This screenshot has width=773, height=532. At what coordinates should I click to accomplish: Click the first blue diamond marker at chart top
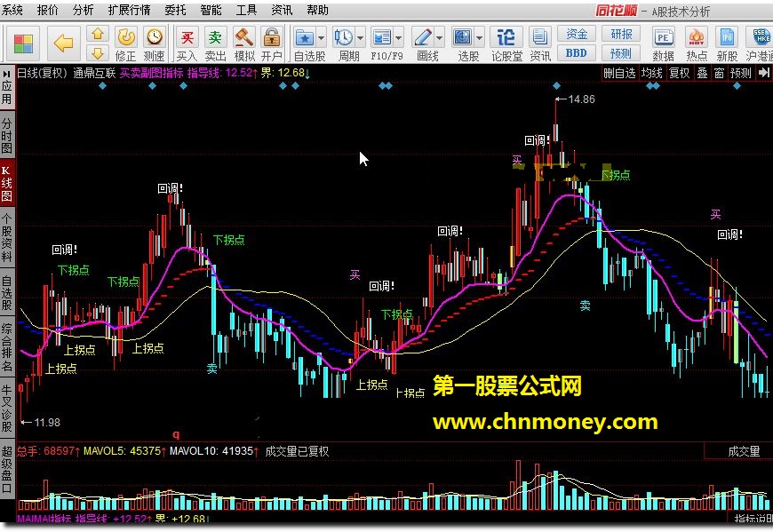(102, 86)
